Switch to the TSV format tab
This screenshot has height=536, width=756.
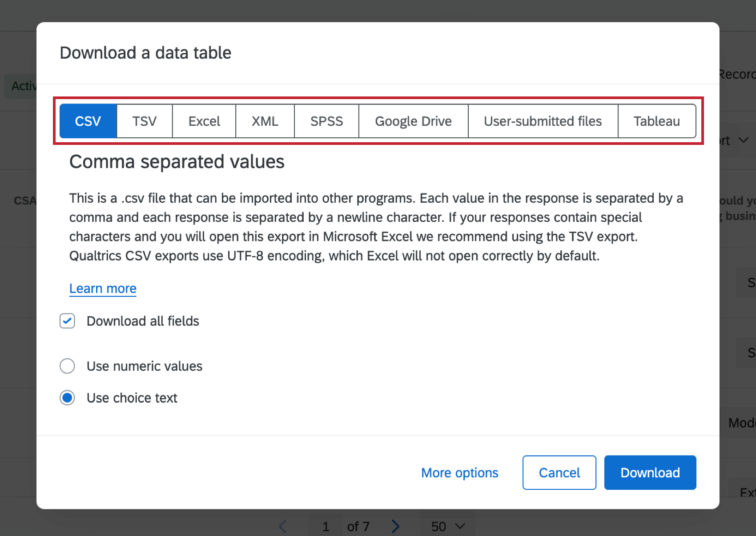145,121
